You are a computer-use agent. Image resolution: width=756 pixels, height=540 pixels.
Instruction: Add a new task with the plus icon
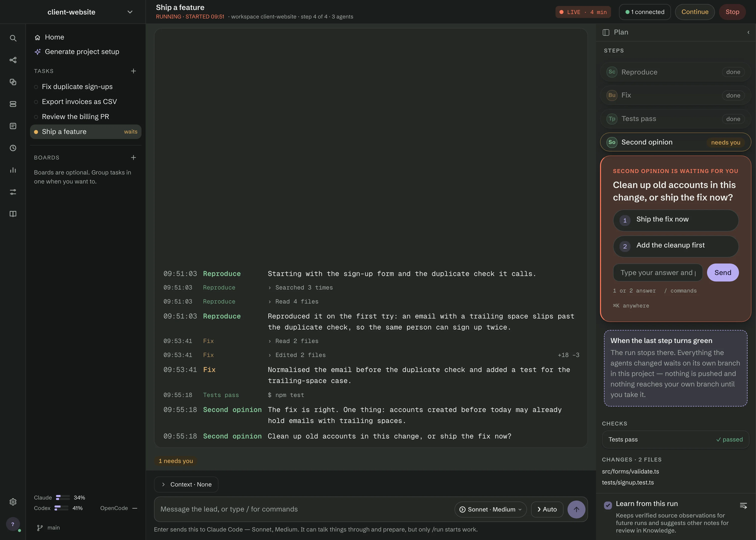tap(133, 71)
